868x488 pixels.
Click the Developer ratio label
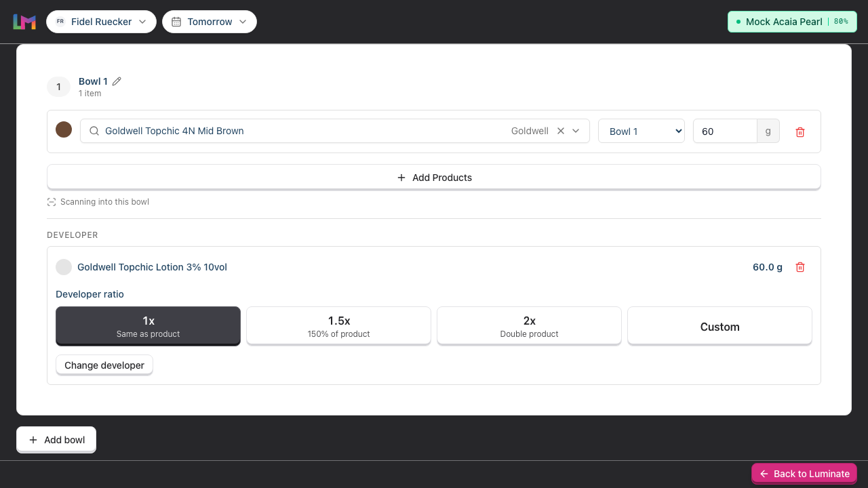pos(90,294)
